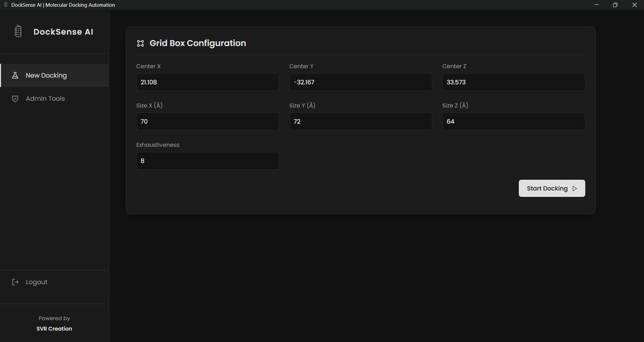Click the DockSense AI brand title

63,32
